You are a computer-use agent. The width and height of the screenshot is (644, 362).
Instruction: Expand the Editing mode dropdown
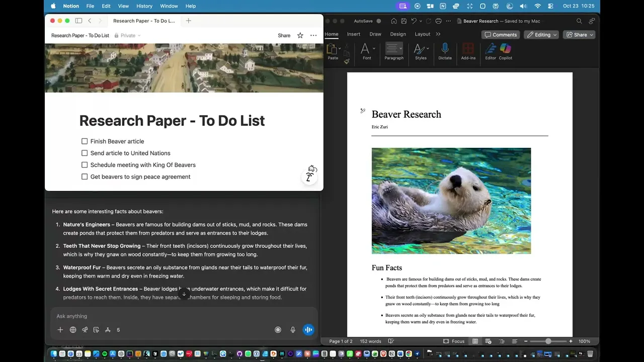[x=542, y=35]
